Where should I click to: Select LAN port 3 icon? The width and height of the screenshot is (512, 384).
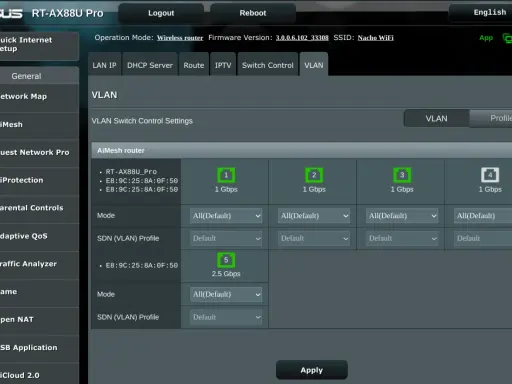402,175
